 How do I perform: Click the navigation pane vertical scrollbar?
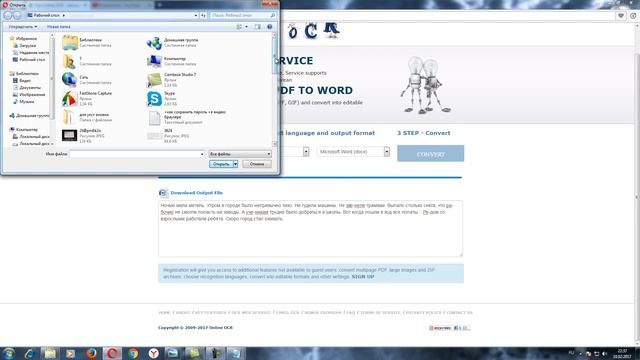[x=52, y=90]
